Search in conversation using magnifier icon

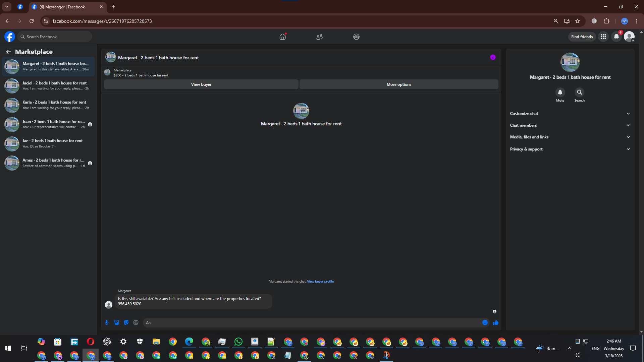579,92
